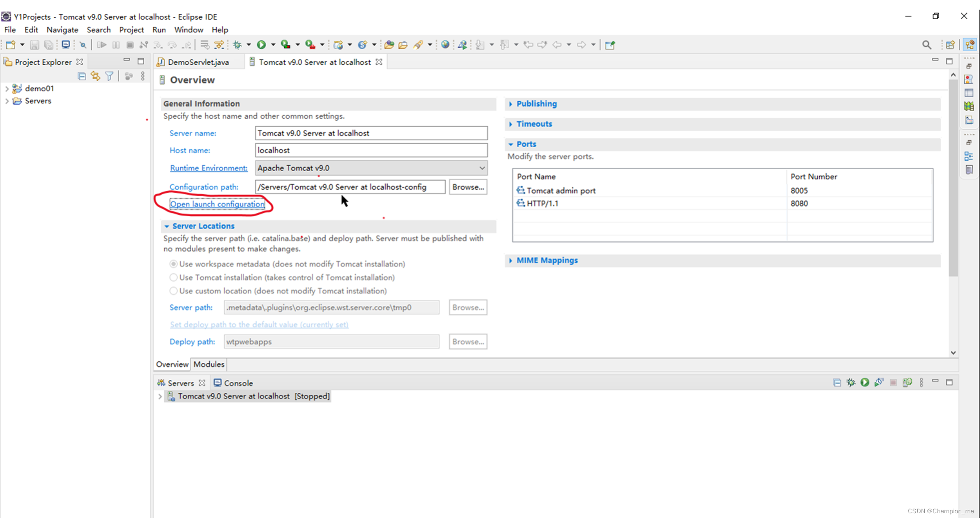The height and width of the screenshot is (518, 980).
Task: Click the Debug bug icon in the main toolbar
Action: [238, 45]
